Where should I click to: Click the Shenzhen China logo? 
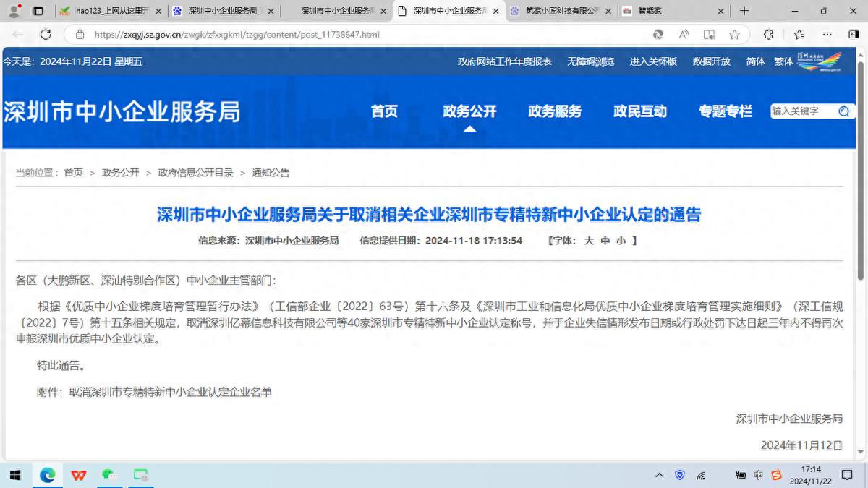coord(819,61)
